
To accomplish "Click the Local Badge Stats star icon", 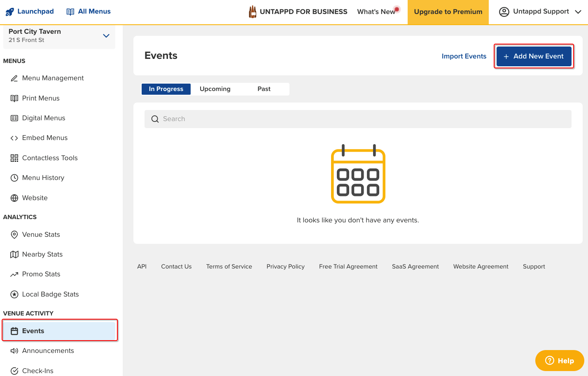I will 14,294.
